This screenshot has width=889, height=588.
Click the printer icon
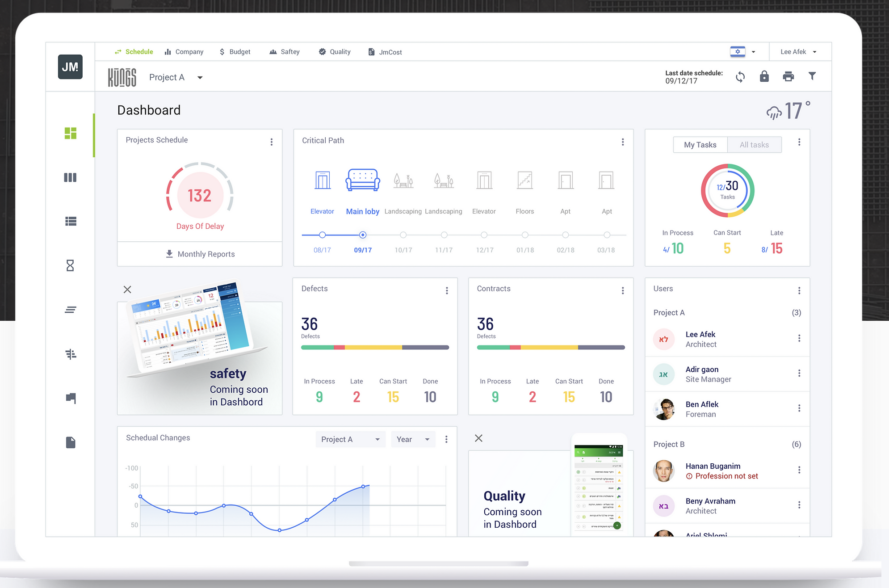click(788, 76)
